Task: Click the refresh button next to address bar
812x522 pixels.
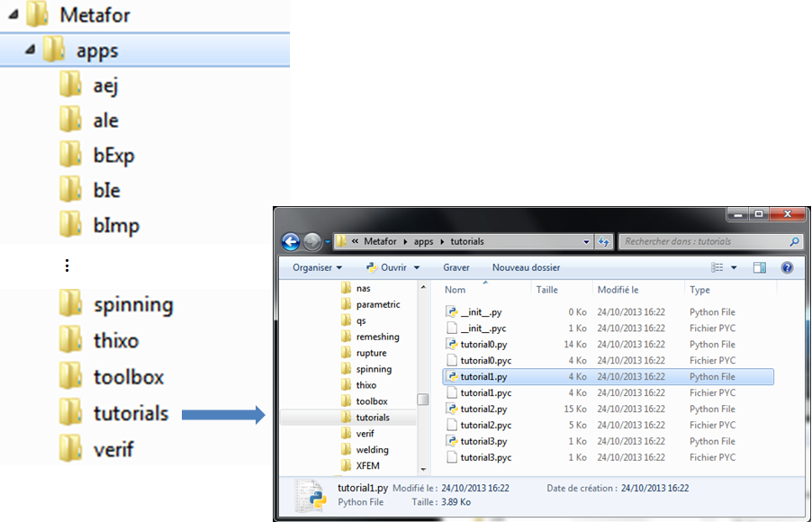Action: click(x=603, y=241)
